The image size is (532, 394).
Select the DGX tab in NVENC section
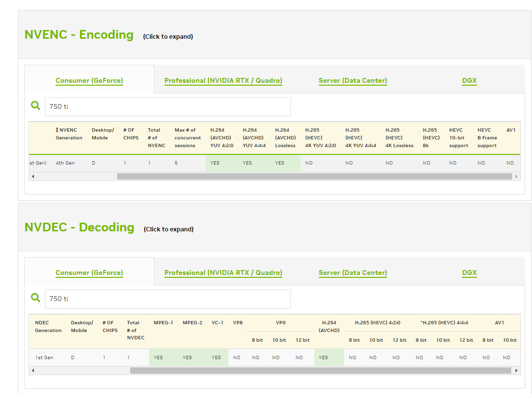click(x=469, y=81)
